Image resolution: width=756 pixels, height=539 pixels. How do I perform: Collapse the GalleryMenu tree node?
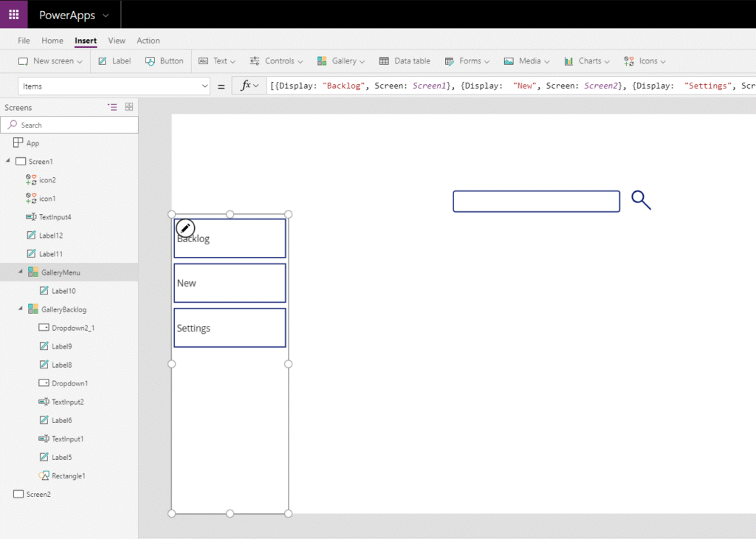[20, 272]
